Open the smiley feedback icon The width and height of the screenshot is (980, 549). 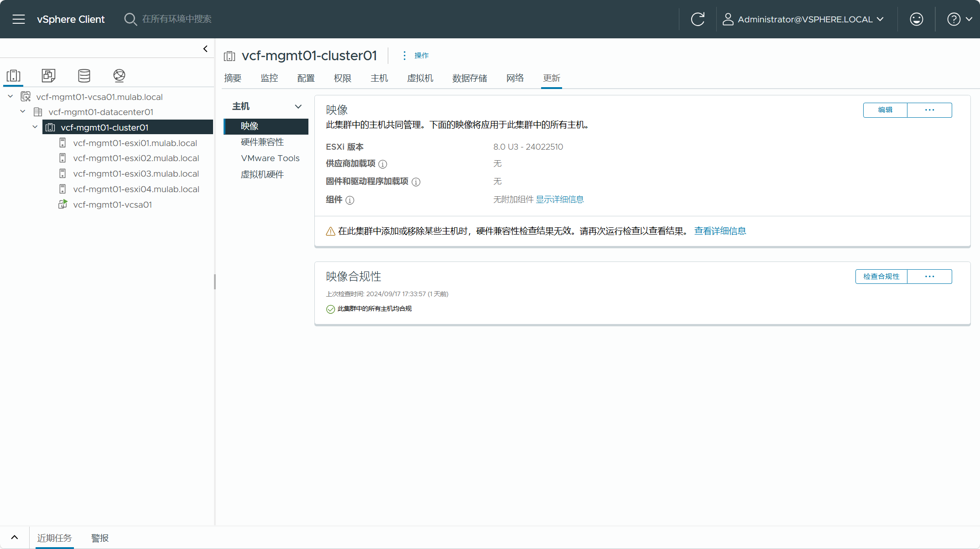pos(916,19)
